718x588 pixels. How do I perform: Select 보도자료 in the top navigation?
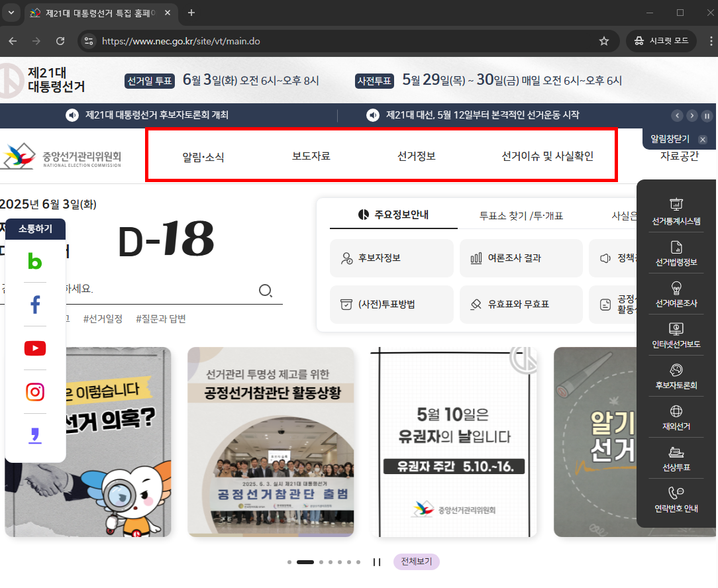coord(311,155)
